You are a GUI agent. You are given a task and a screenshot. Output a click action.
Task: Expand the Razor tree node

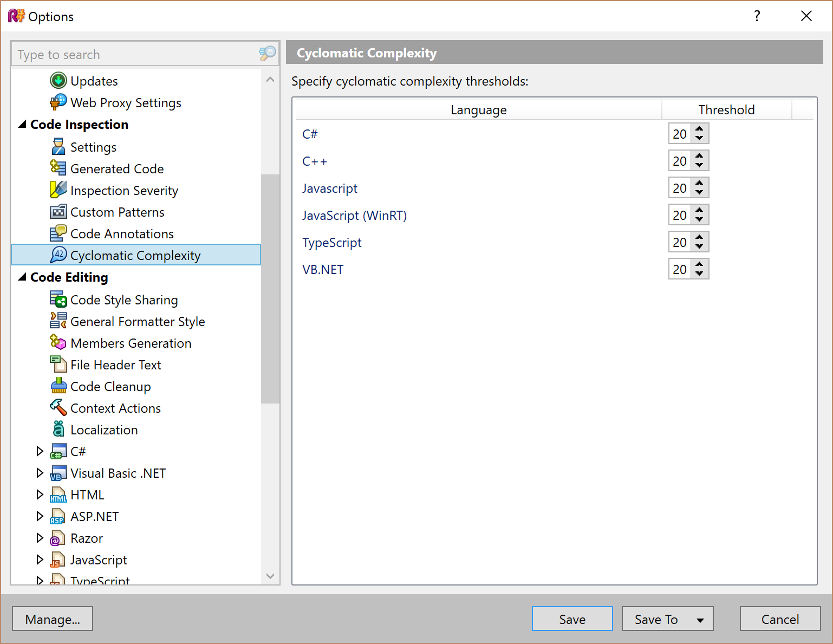(40, 538)
